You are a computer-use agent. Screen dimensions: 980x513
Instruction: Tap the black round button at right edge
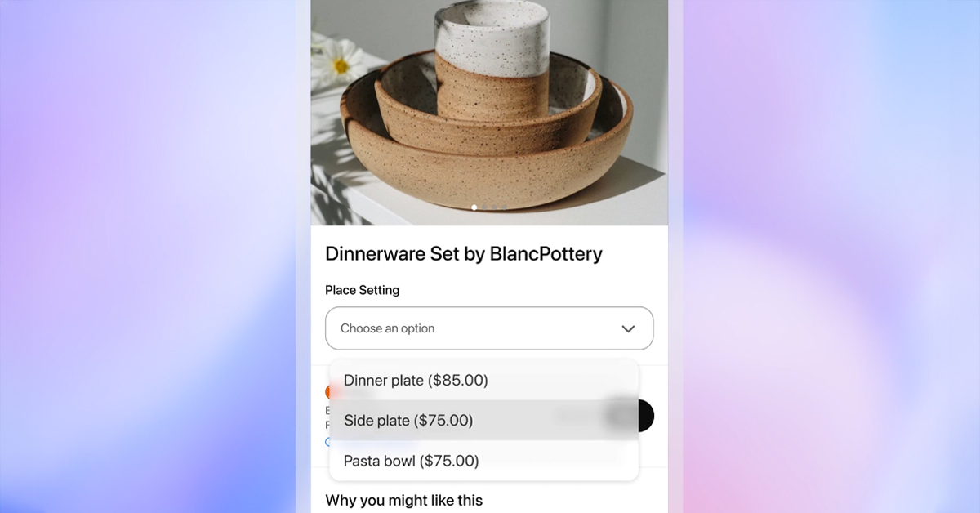click(645, 416)
